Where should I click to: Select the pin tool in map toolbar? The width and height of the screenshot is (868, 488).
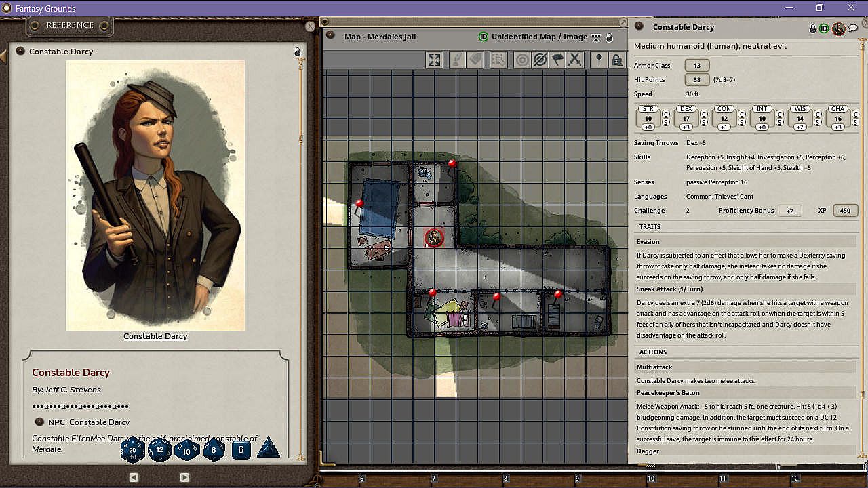[598, 60]
